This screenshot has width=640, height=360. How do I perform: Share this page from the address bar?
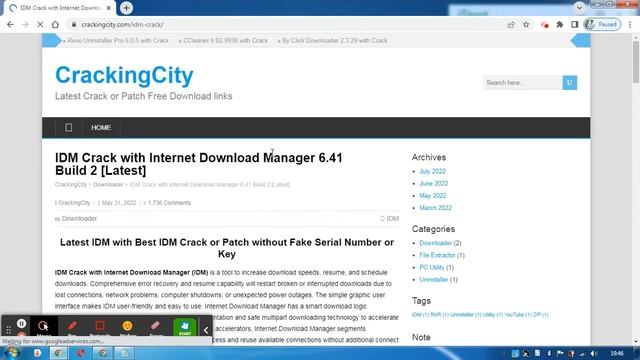[x=511, y=24]
